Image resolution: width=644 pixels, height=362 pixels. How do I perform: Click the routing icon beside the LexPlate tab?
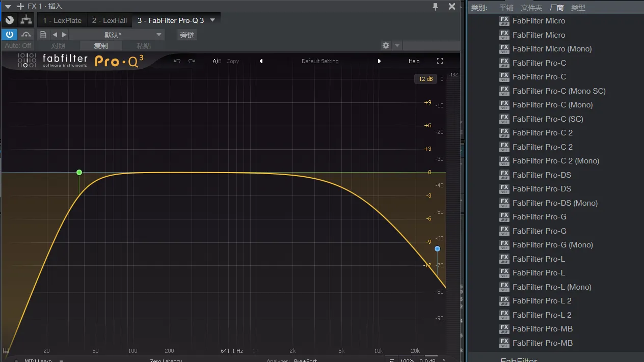26,20
